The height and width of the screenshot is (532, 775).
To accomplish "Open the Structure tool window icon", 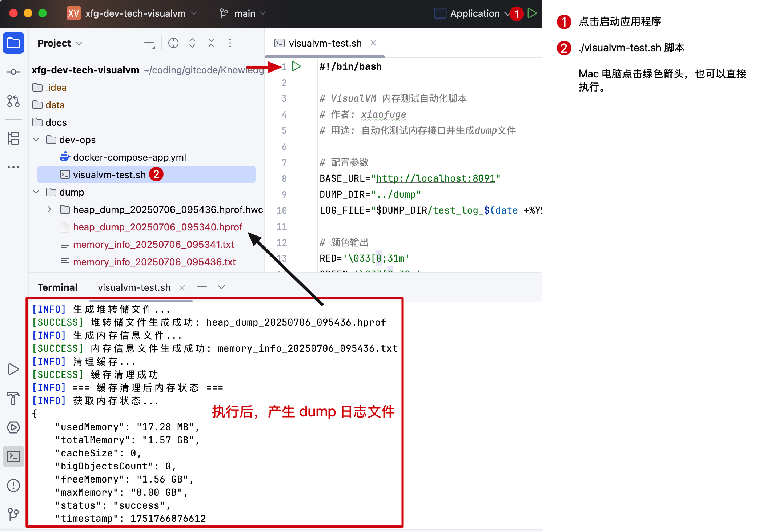I will [13, 138].
